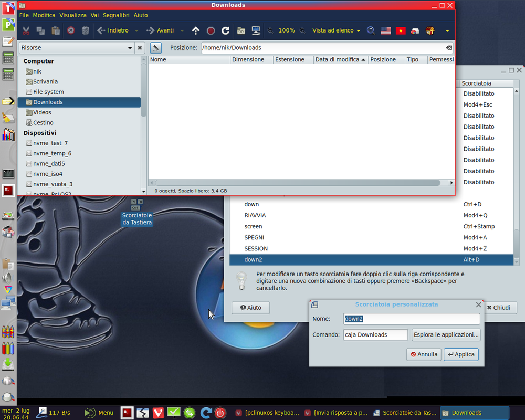The width and height of the screenshot is (525, 420).
Task: Open the Segnalibri menu
Action: tap(116, 15)
